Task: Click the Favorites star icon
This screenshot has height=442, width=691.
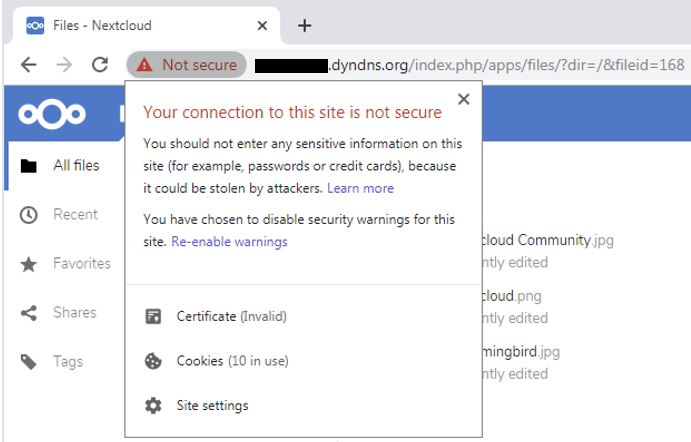Action: [x=29, y=264]
